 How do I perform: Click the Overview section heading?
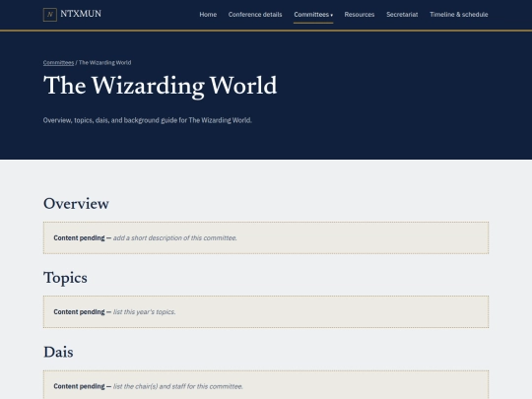coord(76,204)
